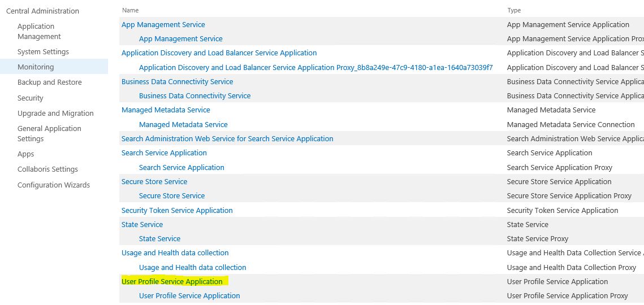Open the indented Business Data Connectivity Service proxy
644x305 pixels.
pos(195,95)
